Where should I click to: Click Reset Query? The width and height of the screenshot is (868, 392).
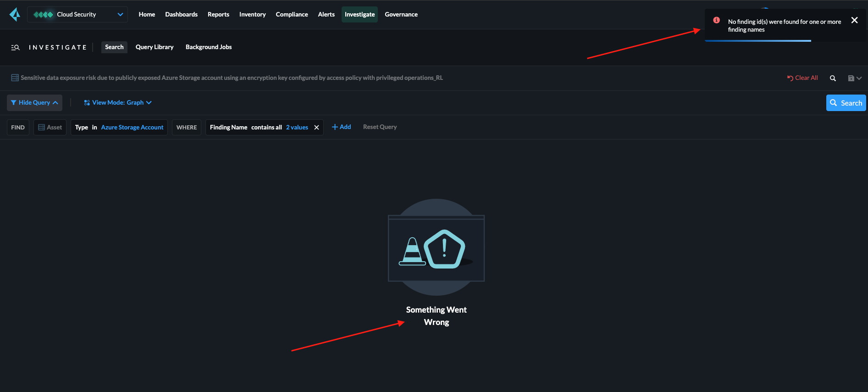point(380,127)
